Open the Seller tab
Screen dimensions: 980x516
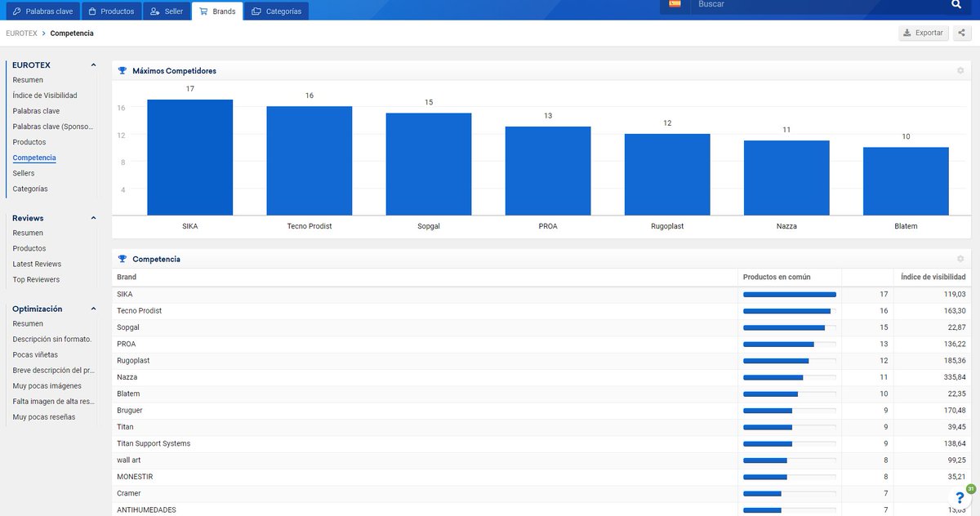[x=167, y=11]
